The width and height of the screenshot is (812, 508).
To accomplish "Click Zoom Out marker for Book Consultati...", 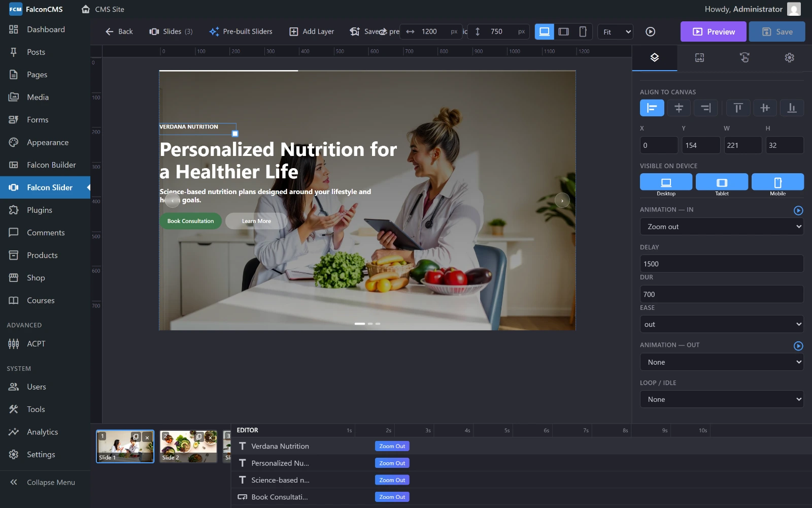I will (x=392, y=497).
